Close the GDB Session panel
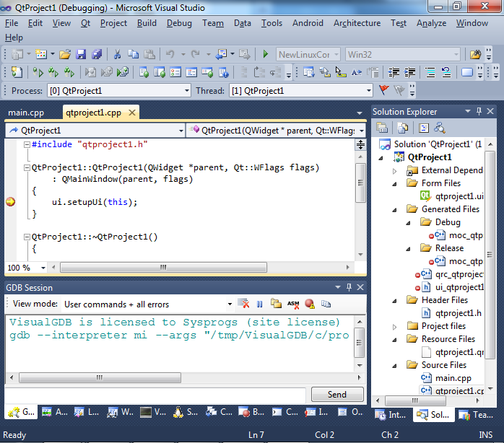 click(360, 287)
